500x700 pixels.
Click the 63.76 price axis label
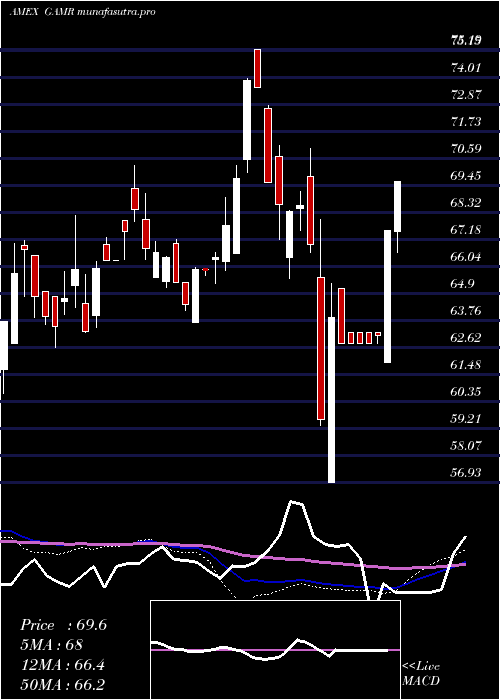click(466, 310)
